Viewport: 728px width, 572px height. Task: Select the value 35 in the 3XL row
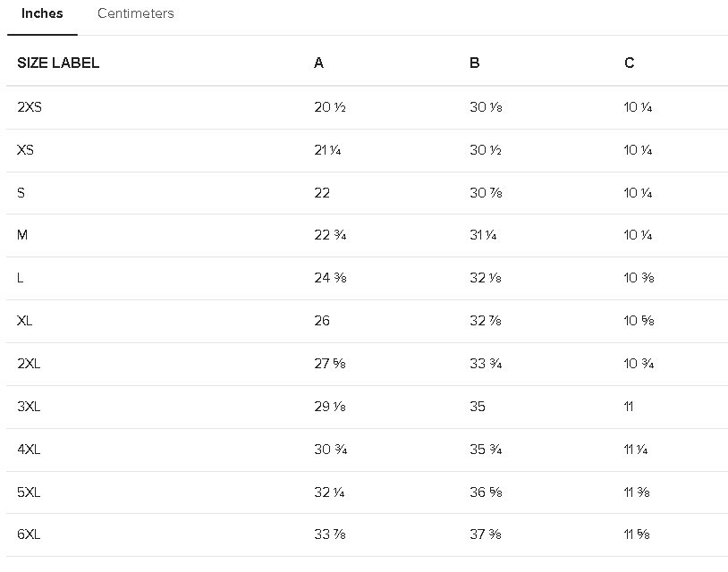coord(478,407)
